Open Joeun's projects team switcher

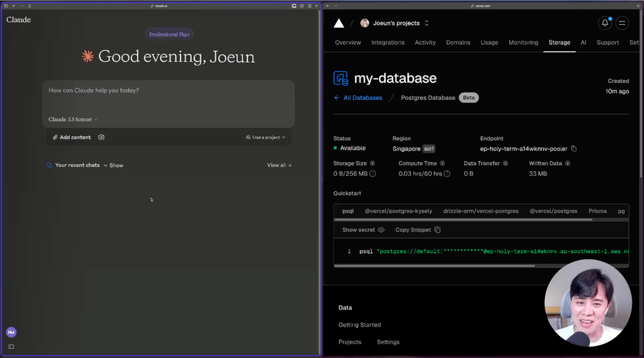tap(427, 23)
